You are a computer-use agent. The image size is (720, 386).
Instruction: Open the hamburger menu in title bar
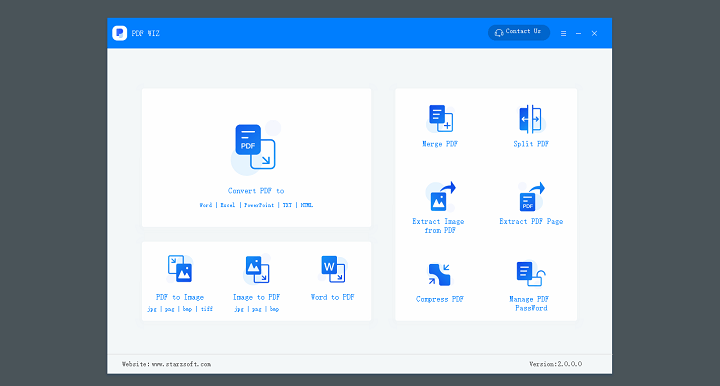[563, 34]
